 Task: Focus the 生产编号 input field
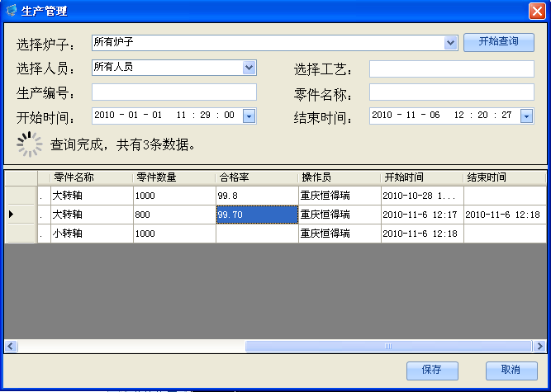click(x=174, y=92)
